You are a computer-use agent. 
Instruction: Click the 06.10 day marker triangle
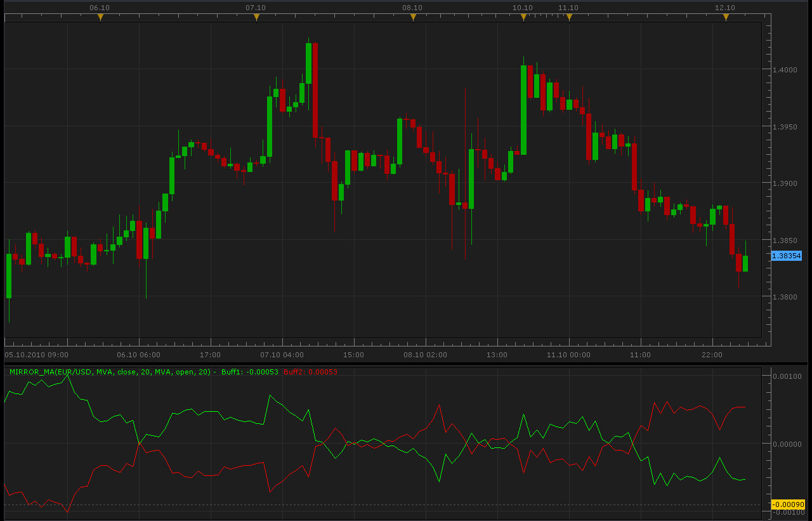point(100,18)
